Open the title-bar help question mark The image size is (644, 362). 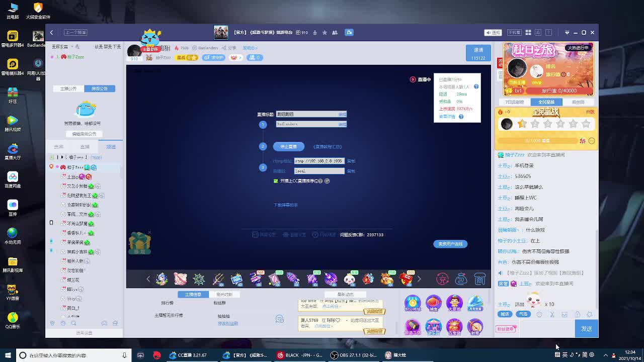549,32
